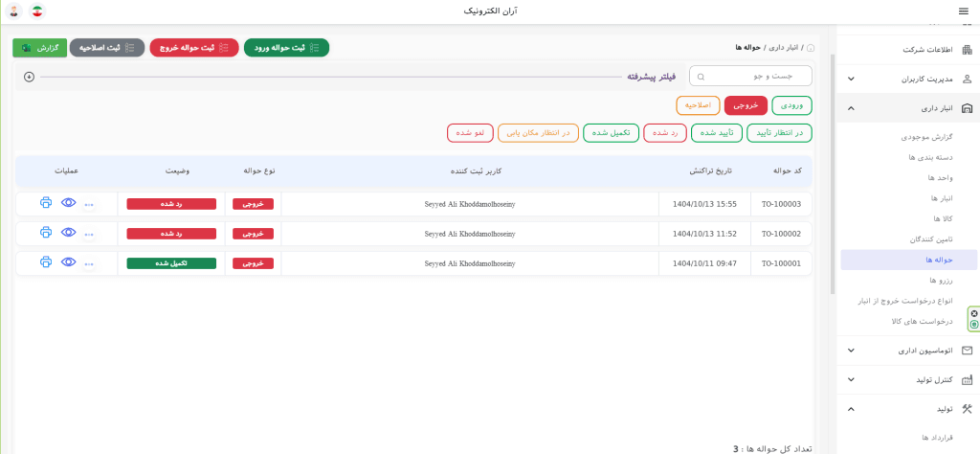Open انبار ها sidebar item

(942, 198)
